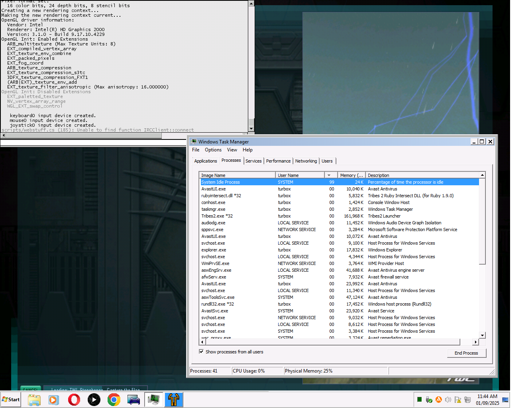Launch Windows Media Player from the taskbar
Screen dimensions: 532x408
(54, 400)
